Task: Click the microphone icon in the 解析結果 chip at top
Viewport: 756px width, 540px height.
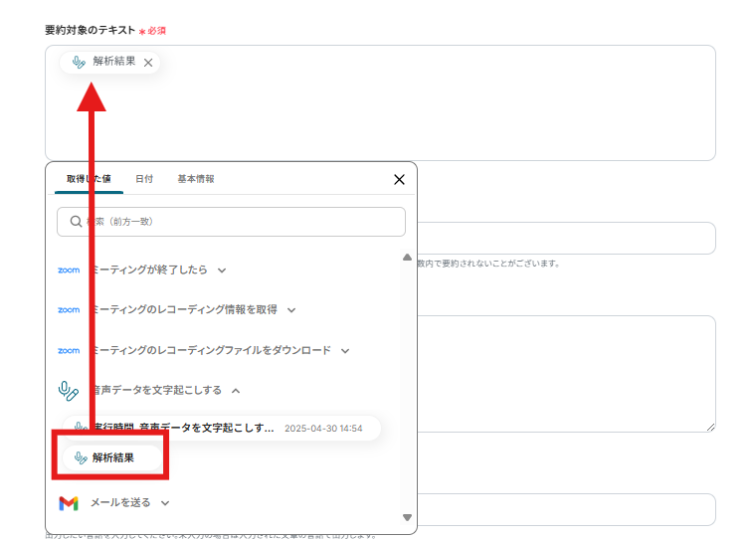Action: coord(79,62)
